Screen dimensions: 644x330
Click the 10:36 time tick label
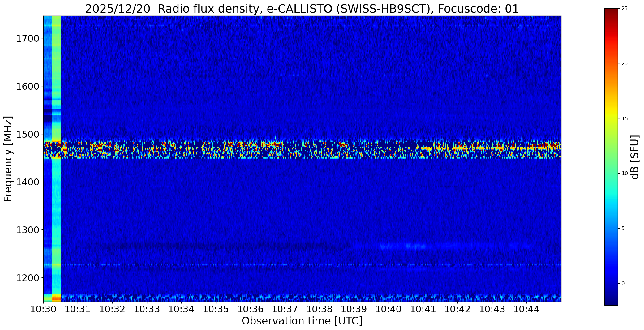tap(251, 309)
